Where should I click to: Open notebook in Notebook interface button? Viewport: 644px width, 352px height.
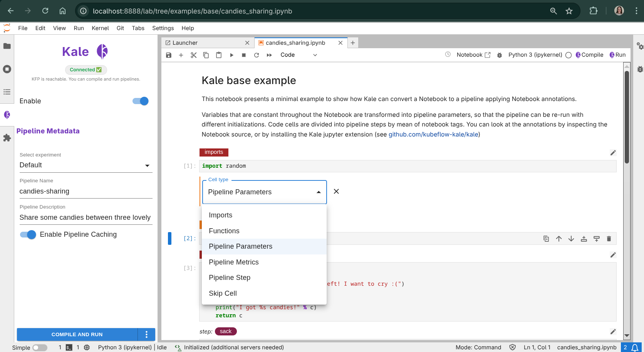[473, 55]
